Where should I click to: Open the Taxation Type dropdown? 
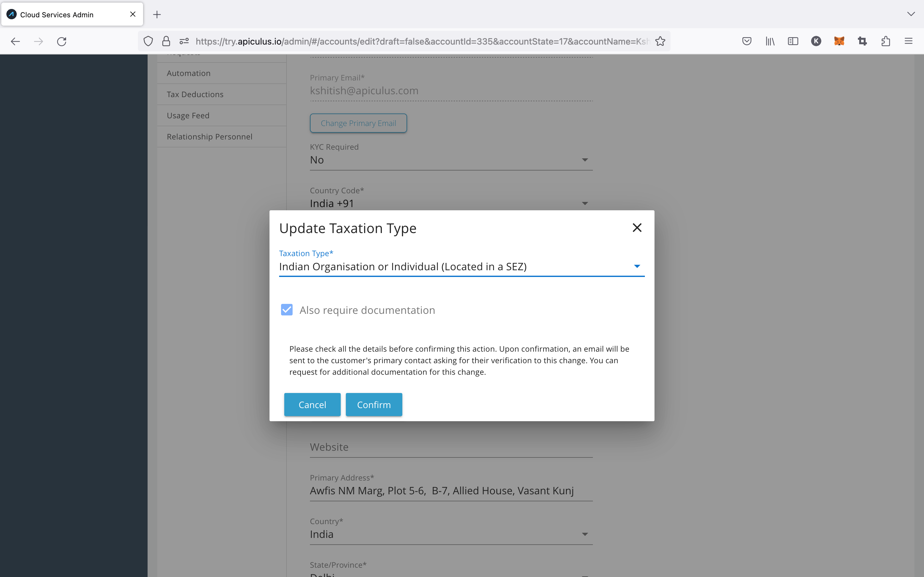point(637,266)
